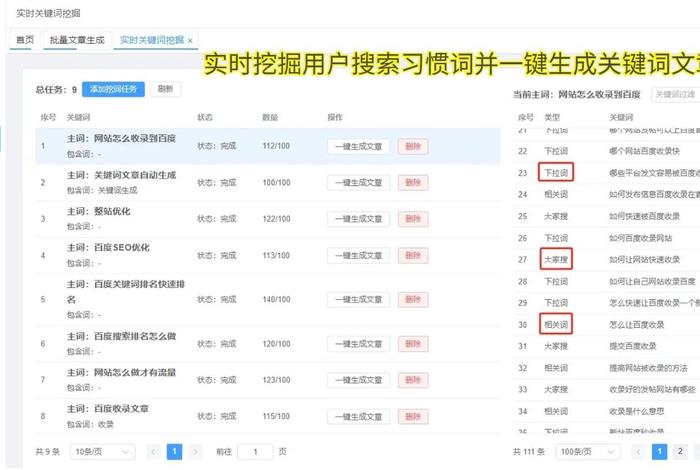Go to previous page in task list

point(154,452)
